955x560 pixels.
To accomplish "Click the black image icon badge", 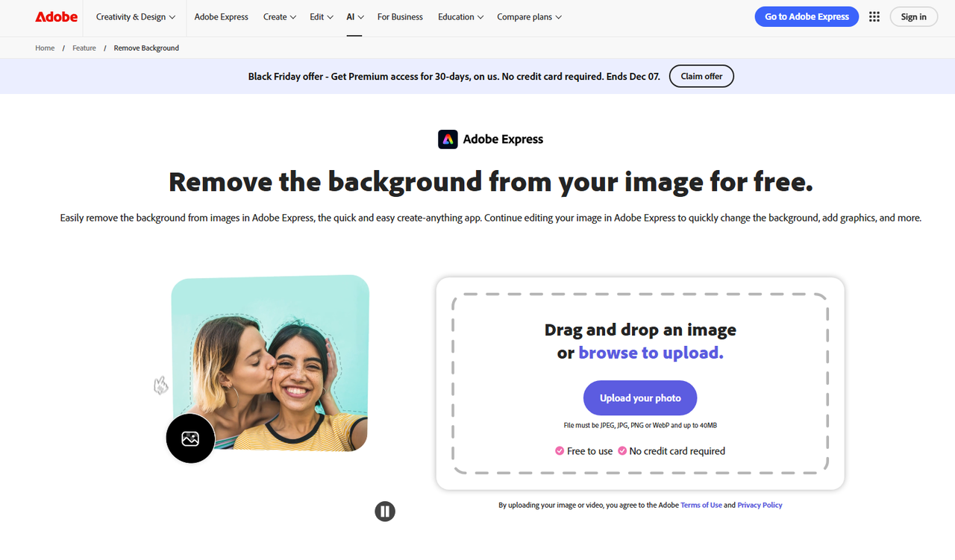I will click(190, 438).
